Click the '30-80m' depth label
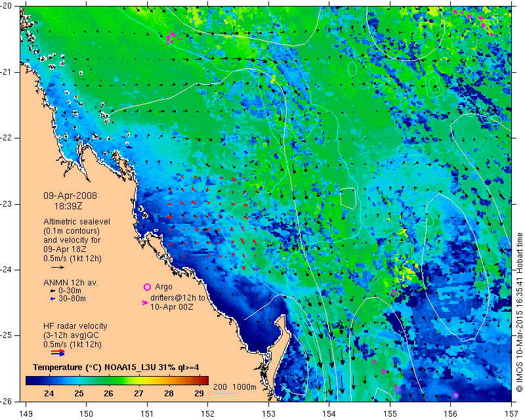The height and width of the screenshot is (420, 525). pos(72,299)
